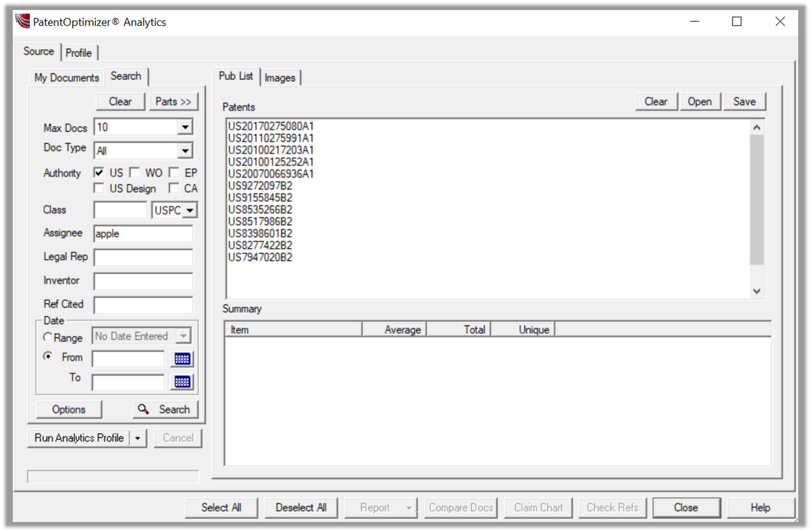Click the Compare Docs button
The height and width of the screenshot is (532, 811).
[x=461, y=507]
